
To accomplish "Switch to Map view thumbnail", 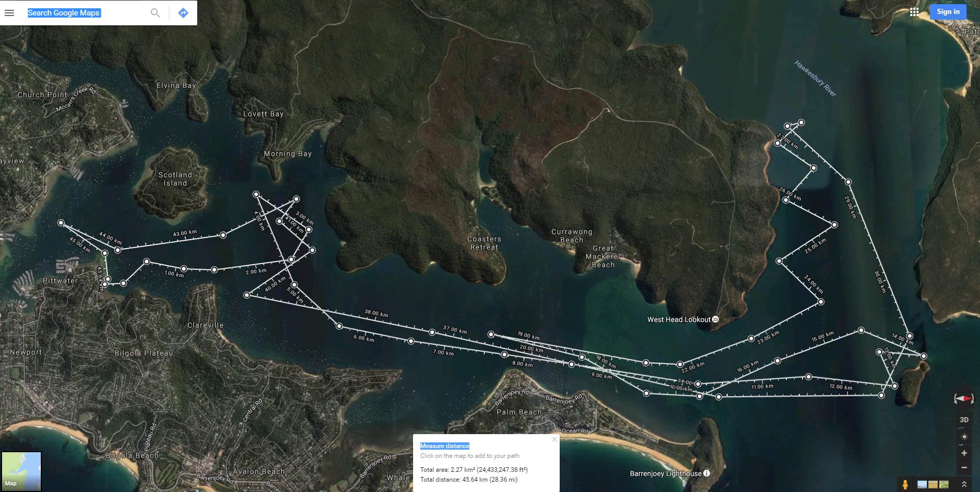I will point(21,471).
